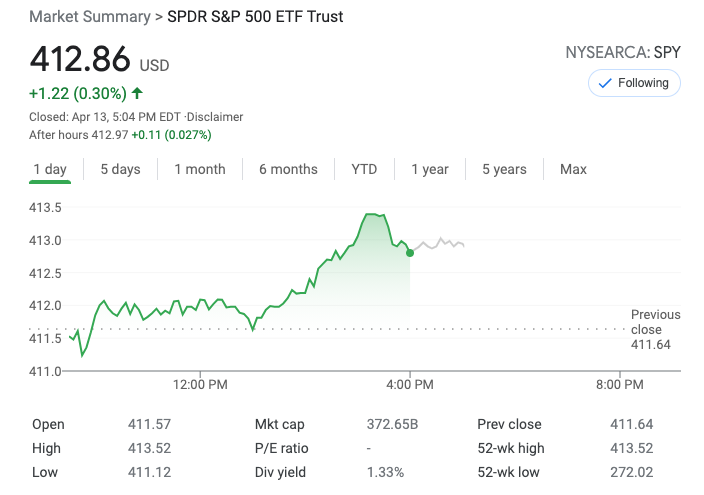The height and width of the screenshot is (495, 704).
Task: Switch to the 5 days tab
Action: (x=120, y=169)
